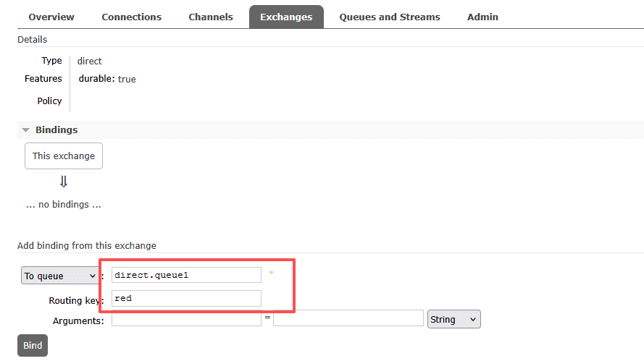The image size is (644, 361).
Task: Open the Overview tab
Action: [51, 17]
